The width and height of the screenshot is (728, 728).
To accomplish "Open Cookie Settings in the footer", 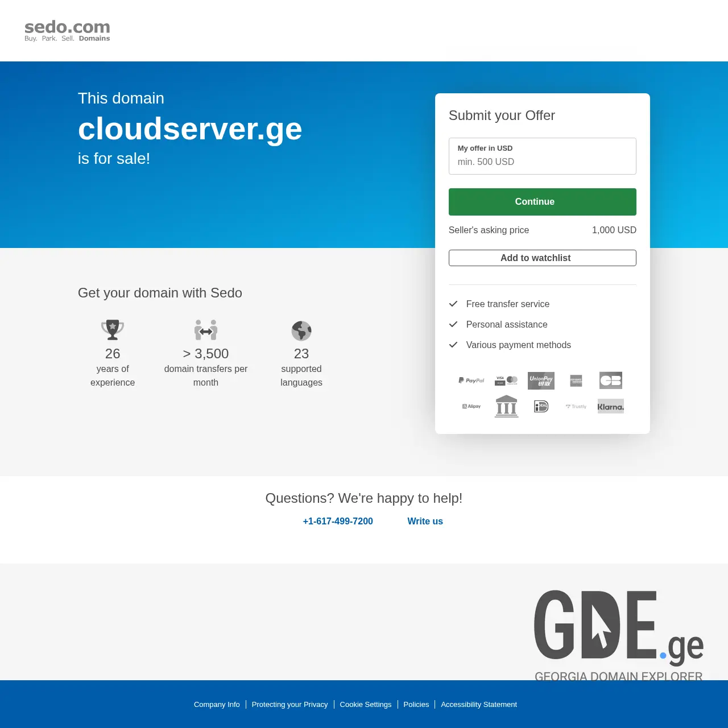I will coord(366,704).
